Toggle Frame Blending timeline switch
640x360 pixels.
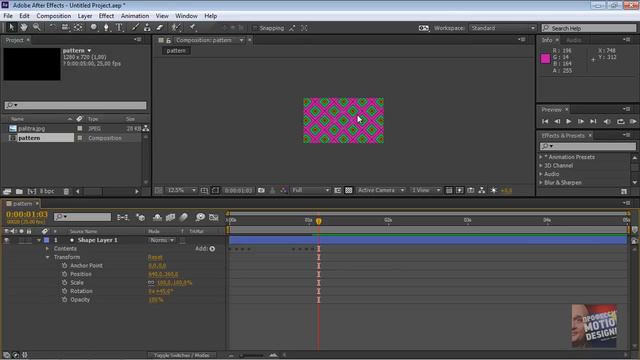point(170,218)
